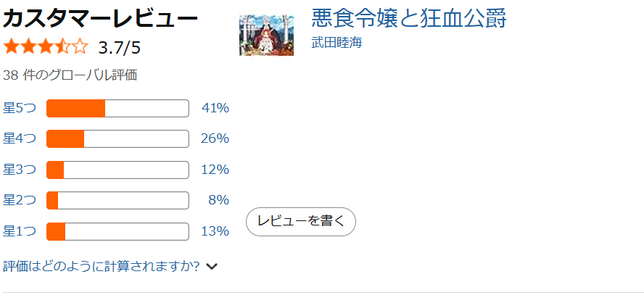
Task: Open the book cover thumbnail
Action: [x=266, y=36]
